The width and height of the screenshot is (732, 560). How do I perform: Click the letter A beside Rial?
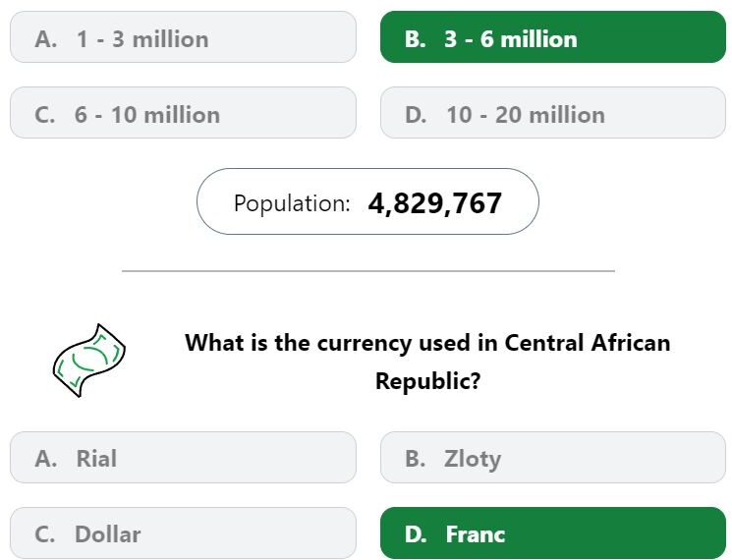(x=46, y=459)
